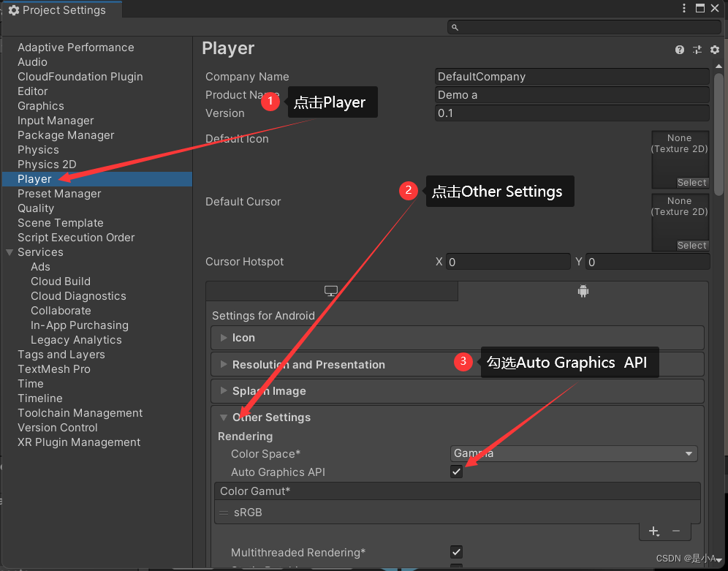Open the Physics settings
Screen dimensions: 728x571
(38, 149)
